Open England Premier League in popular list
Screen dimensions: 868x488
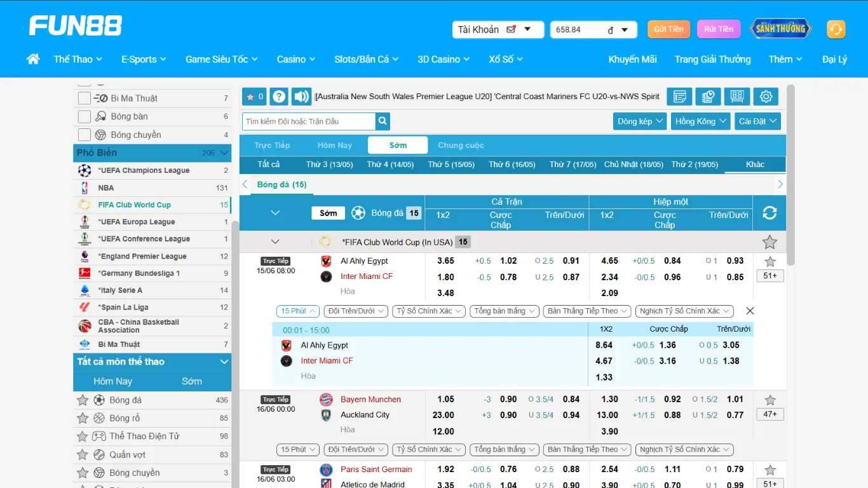153,257
